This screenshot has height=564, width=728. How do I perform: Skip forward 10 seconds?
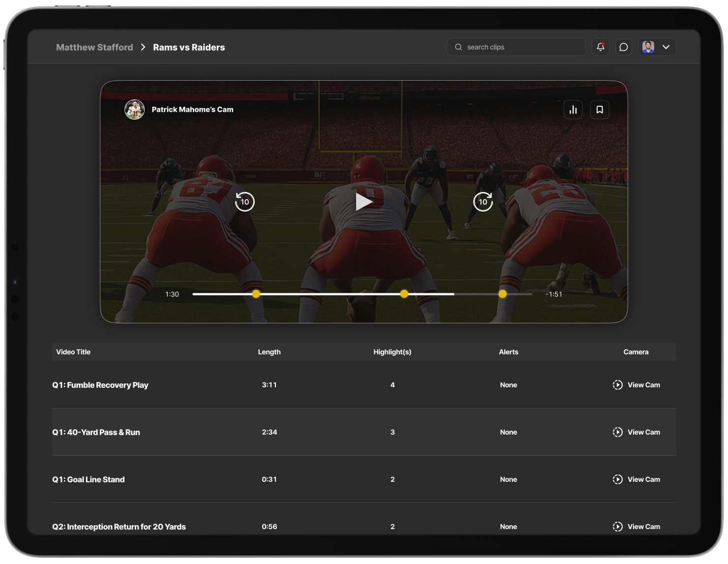click(x=483, y=202)
